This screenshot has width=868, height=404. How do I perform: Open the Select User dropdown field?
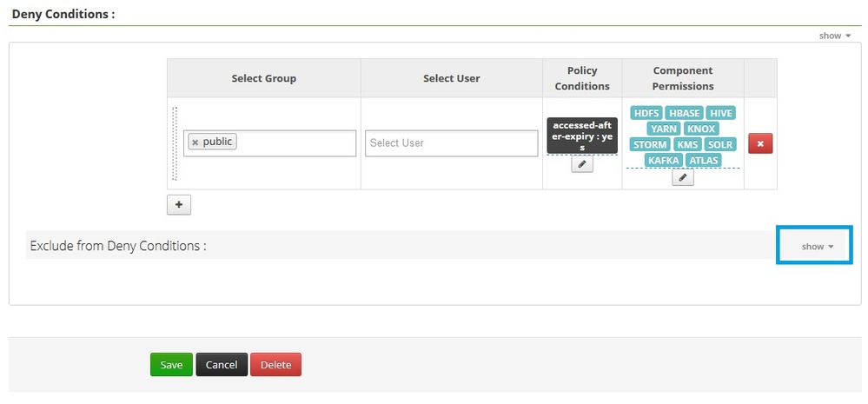click(452, 143)
